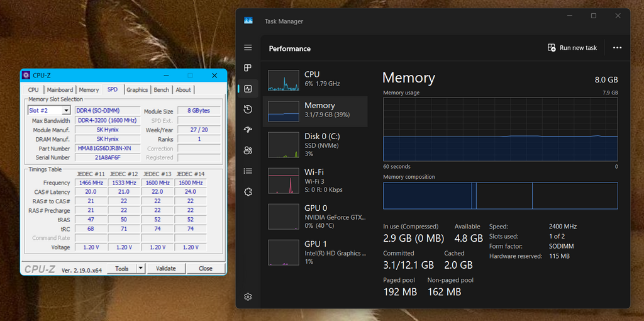Click JEDEC #11 frequency 1466 MHz cell

pyautogui.click(x=91, y=183)
